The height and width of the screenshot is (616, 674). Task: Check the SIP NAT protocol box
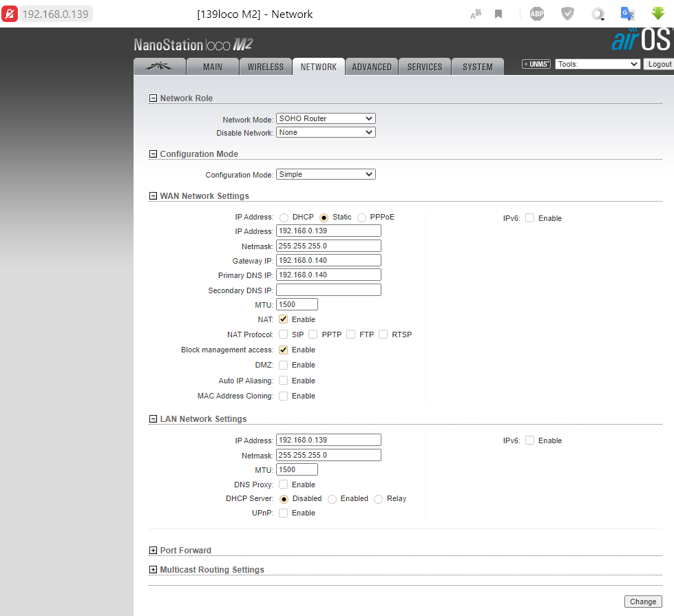point(283,334)
